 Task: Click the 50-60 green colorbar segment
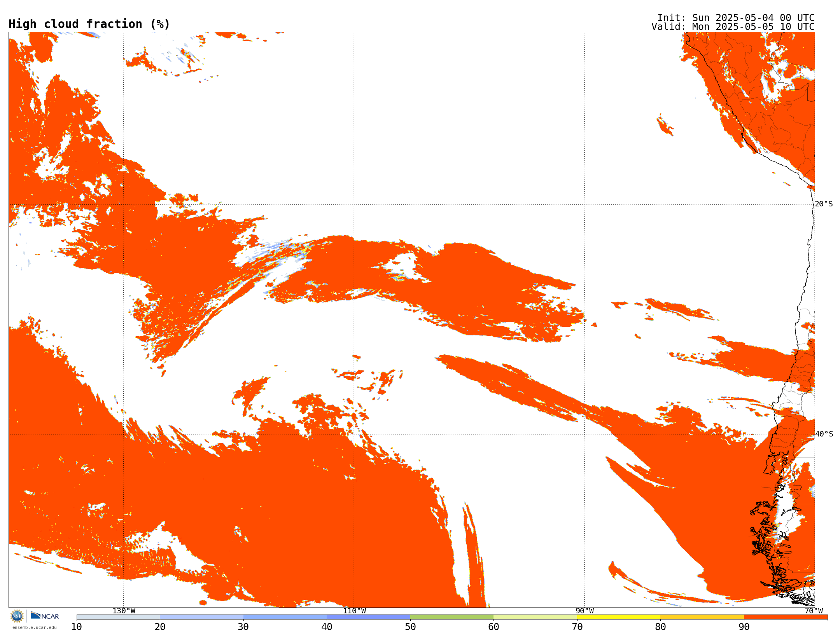[x=452, y=617]
